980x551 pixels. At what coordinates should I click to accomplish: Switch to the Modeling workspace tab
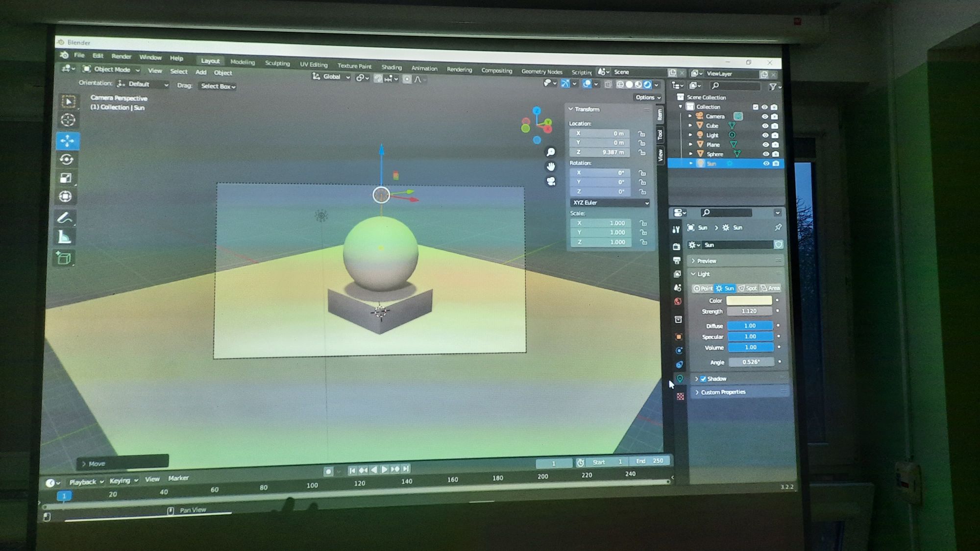pos(243,62)
